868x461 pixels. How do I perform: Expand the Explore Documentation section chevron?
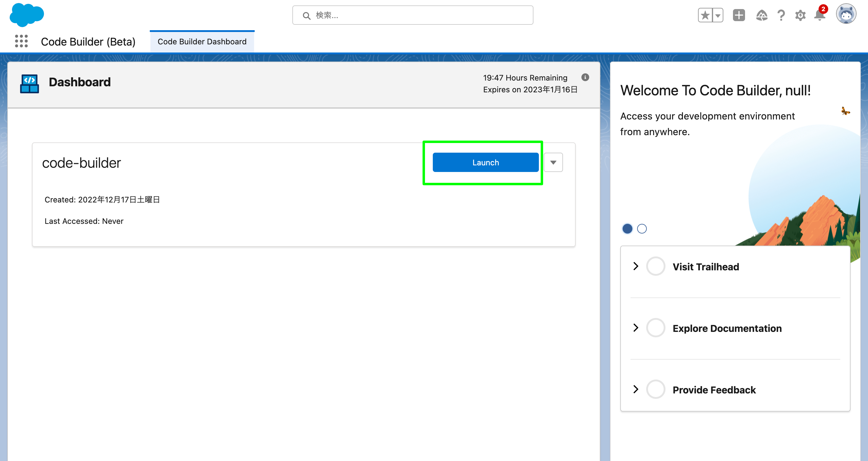click(x=636, y=328)
